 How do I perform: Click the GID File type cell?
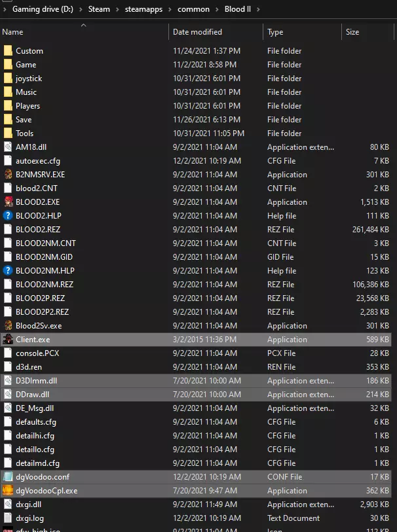pos(280,257)
